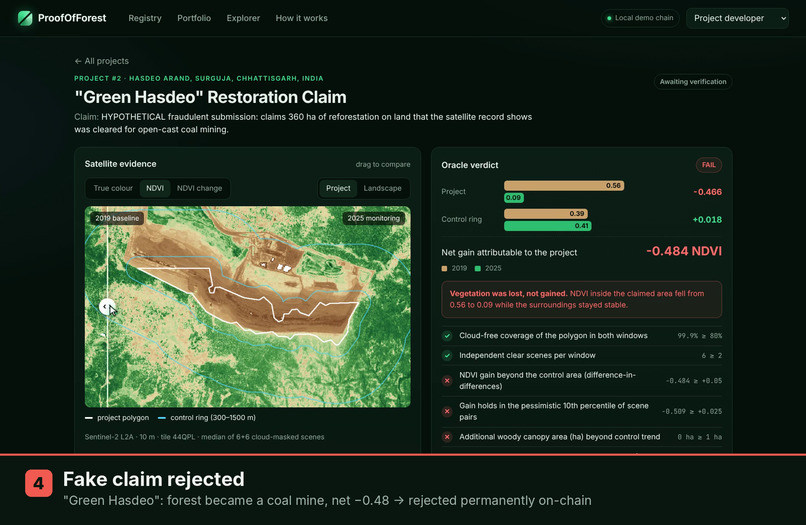
Task: Switch to True colour imagery
Action: tap(113, 188)
